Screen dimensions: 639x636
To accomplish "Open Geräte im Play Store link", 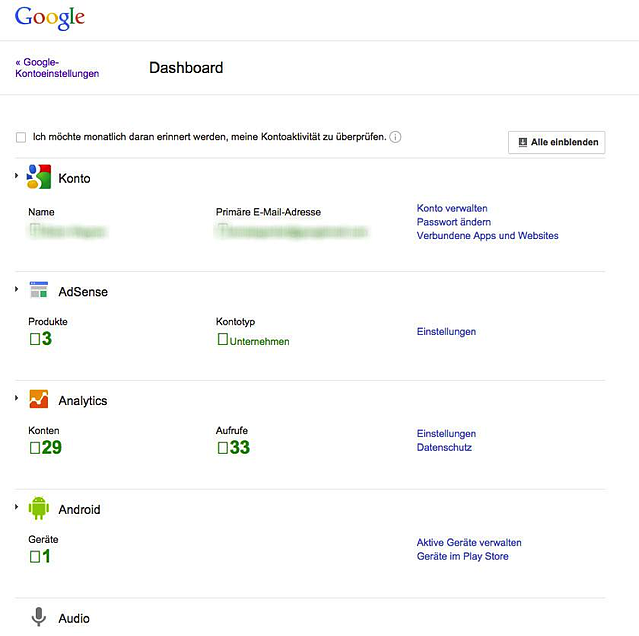I will (463, 556).
